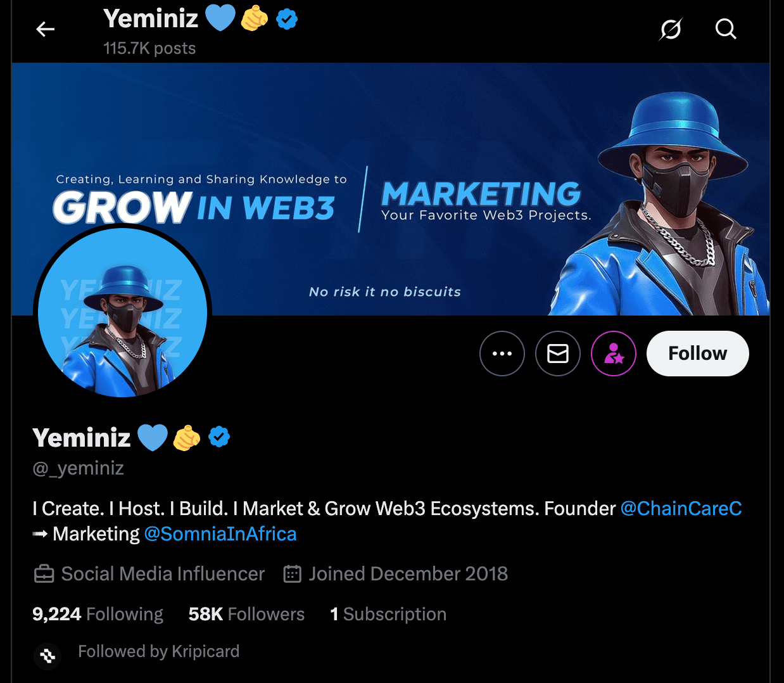
Task: Click the back arrow to return
Action: tap(45, 29)
